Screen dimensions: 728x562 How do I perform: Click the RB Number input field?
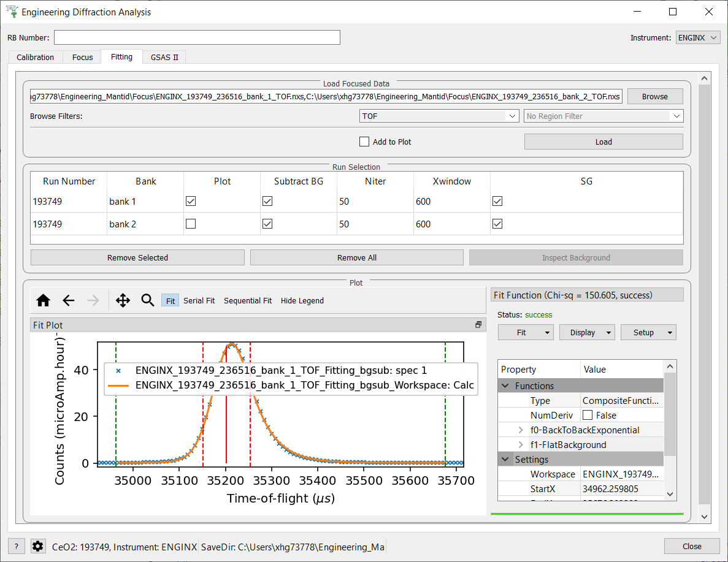[x=197, y=37]
